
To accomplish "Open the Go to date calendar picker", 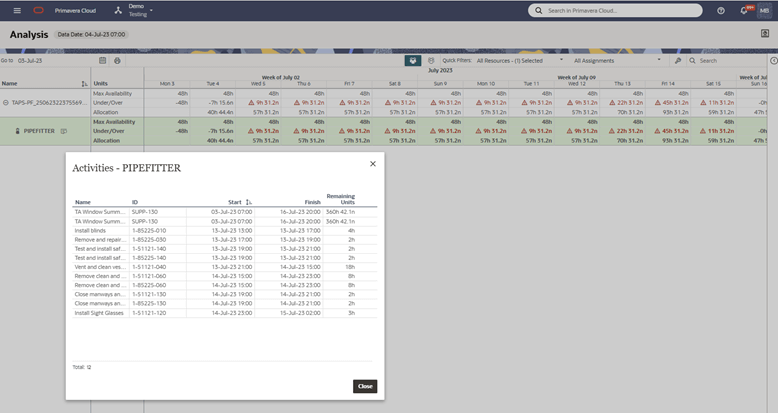I will click(102, 61).
